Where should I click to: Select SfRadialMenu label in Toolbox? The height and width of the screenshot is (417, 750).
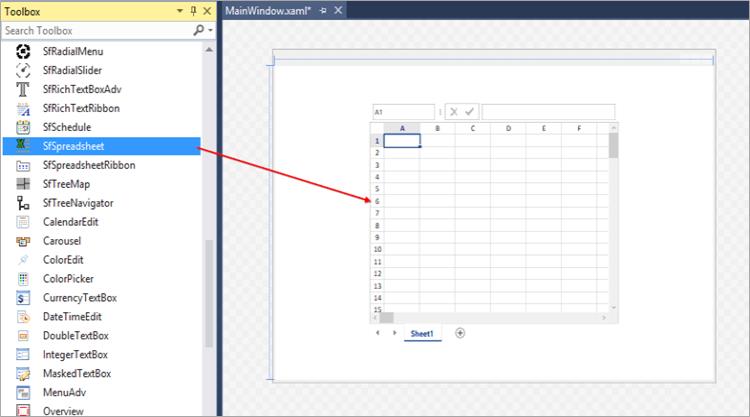(73, 51)
